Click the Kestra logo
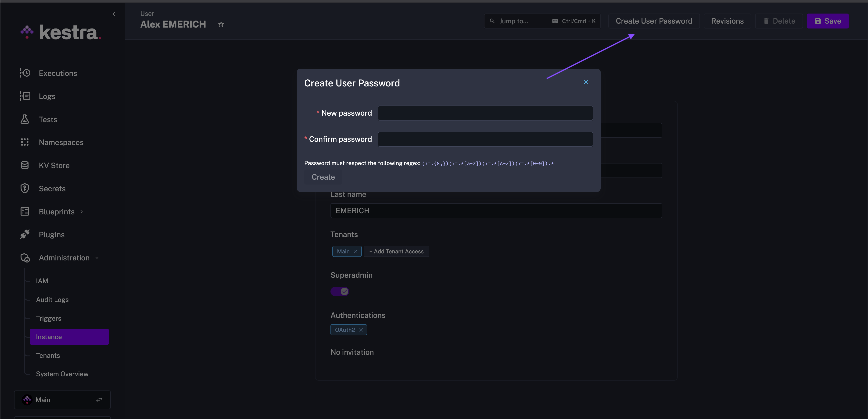868x419 pixels. pyautogui.click(x=60, y=32)
